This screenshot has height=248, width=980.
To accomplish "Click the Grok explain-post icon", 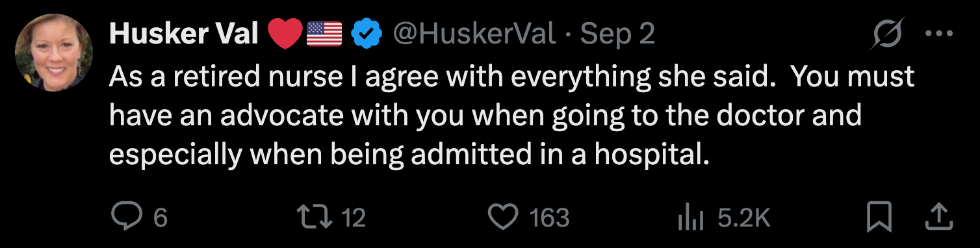I will tap(888, 34).
